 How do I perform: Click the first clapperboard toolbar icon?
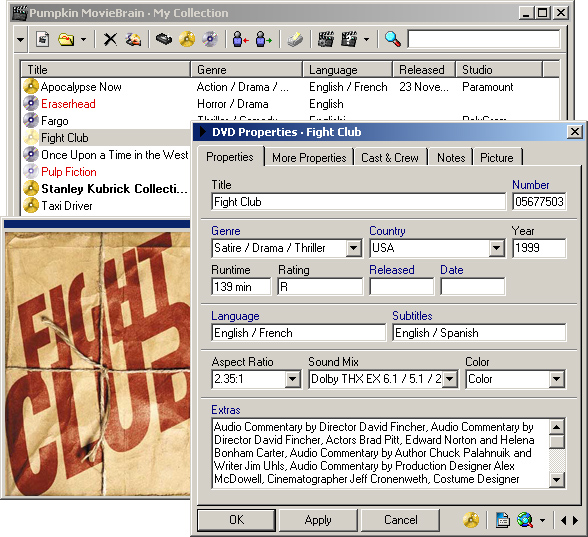[x=326, y=39]
